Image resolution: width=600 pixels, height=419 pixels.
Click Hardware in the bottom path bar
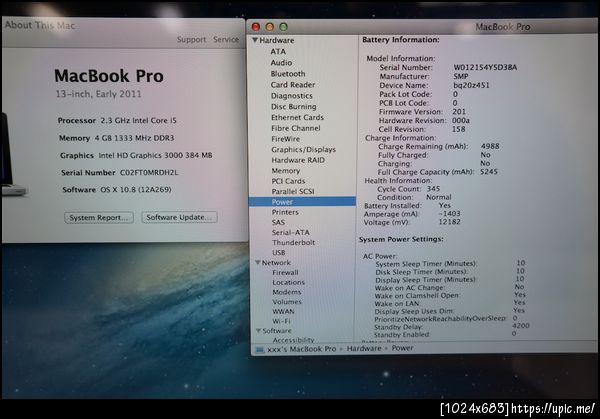click(x=364, y=348)
